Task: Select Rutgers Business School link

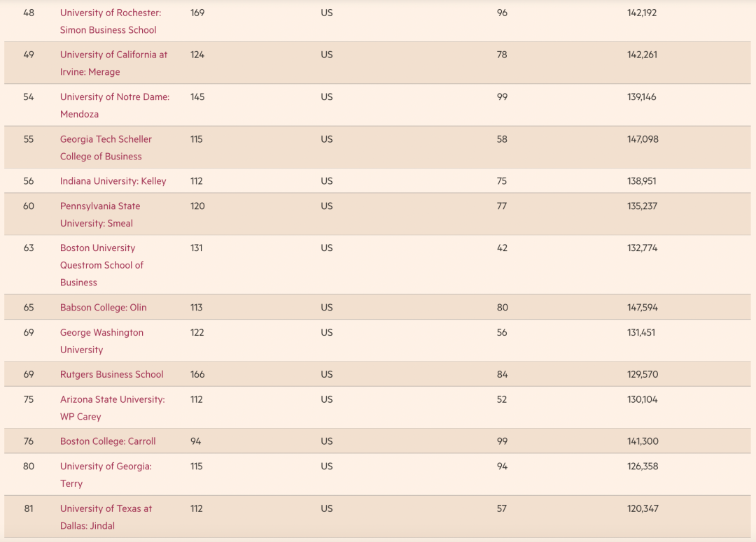Action: tap(111, 375)
